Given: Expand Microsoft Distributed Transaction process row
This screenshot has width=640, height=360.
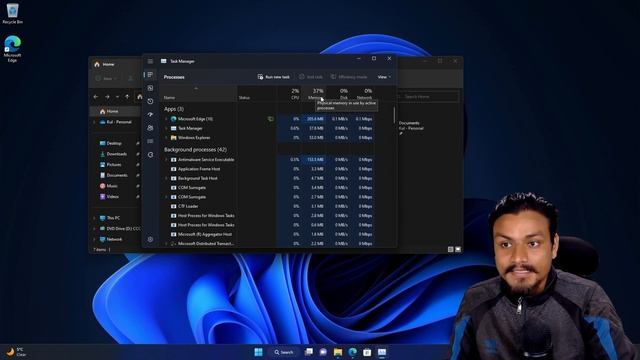Looking at the screenshot, I should 166,244.
